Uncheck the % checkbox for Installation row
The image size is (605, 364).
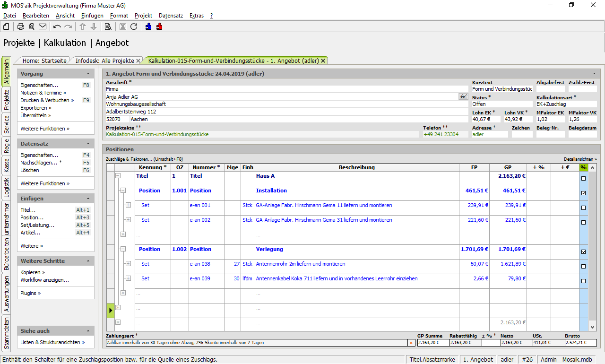coord(583,193)
